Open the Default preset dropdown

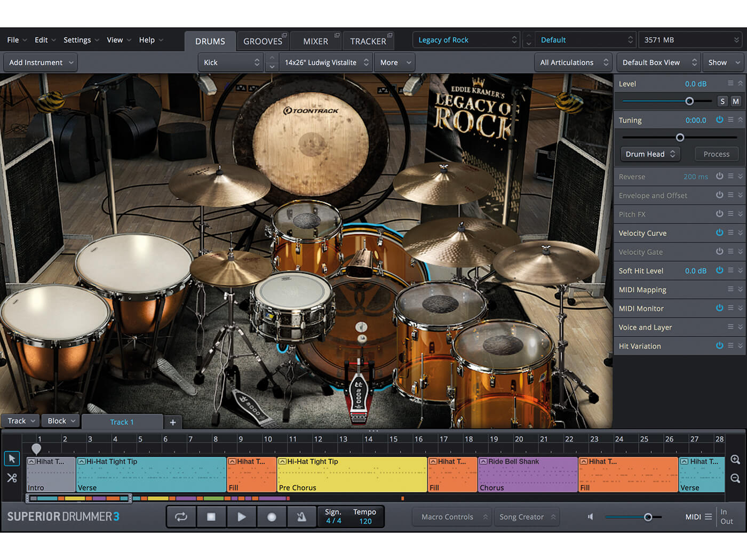[585, 40]
